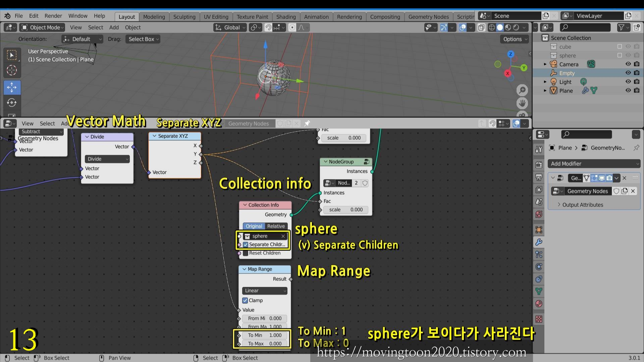
Task: Open the Modifier properties wrench tab
Action: tap(539, 242)
